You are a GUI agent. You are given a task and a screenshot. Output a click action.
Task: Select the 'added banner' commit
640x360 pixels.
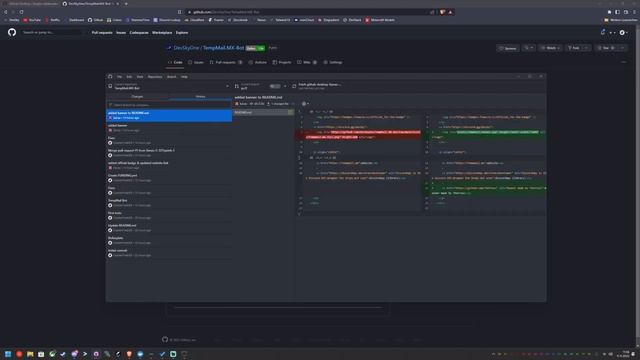(x=169, y=128)
